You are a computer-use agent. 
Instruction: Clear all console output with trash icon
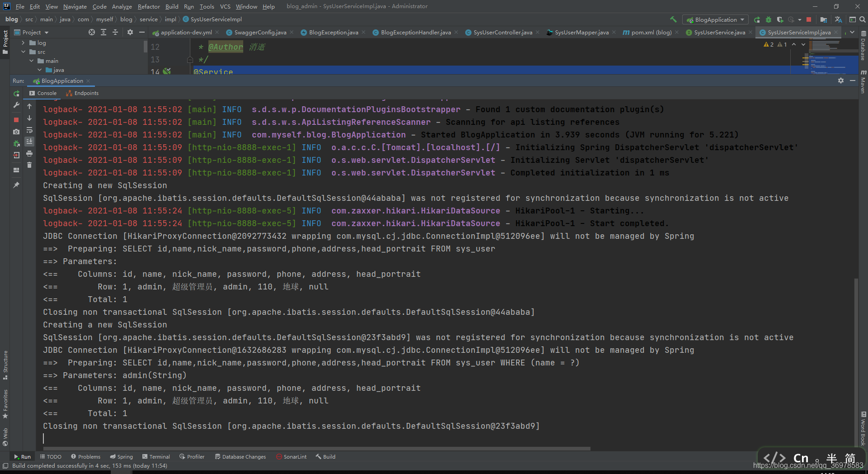29,166
